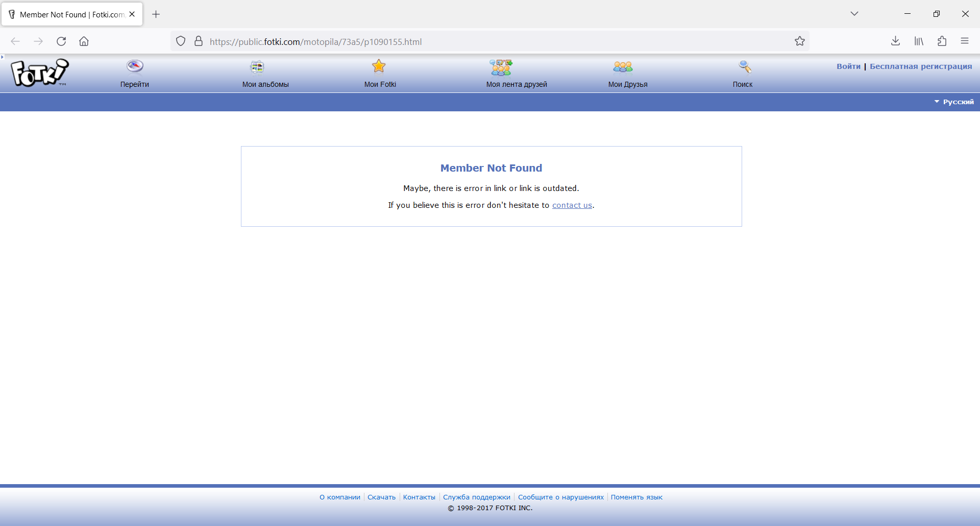Restore down the browser window
Viewport: 980px width, 526px height.
(x=937, y=14)
